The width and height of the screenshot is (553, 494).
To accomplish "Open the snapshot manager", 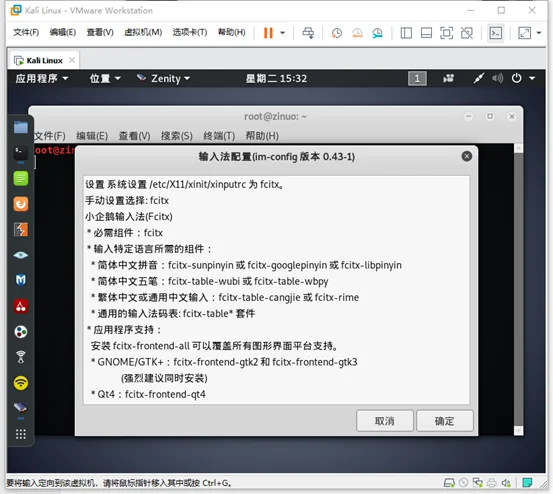I will [x=377, y=33].
